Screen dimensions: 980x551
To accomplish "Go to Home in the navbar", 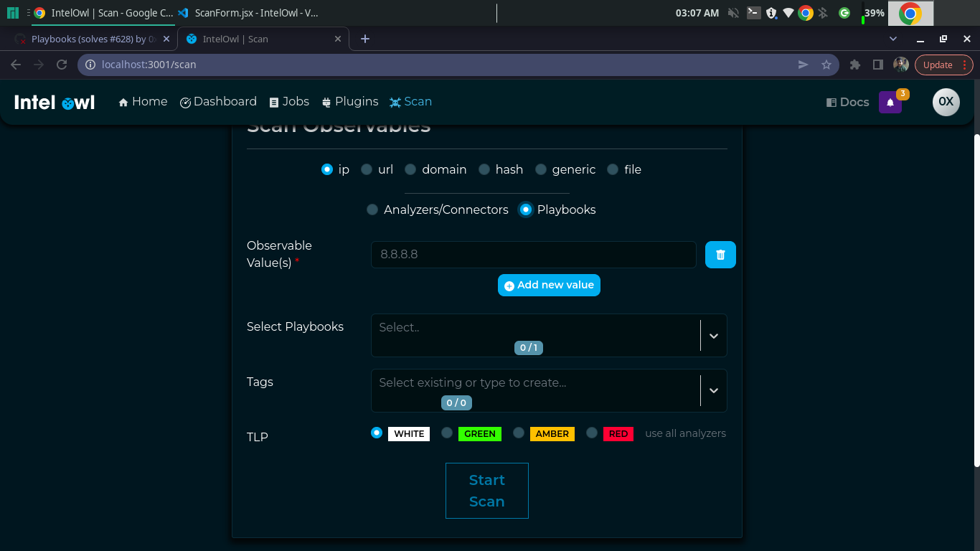I will click(x=143, y=102).
